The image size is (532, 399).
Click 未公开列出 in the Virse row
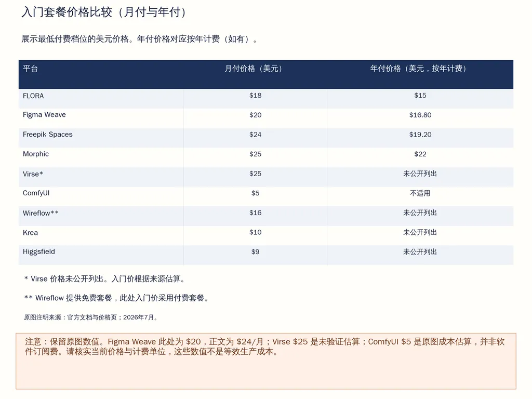pyautogui.click(x=420, y=174)
